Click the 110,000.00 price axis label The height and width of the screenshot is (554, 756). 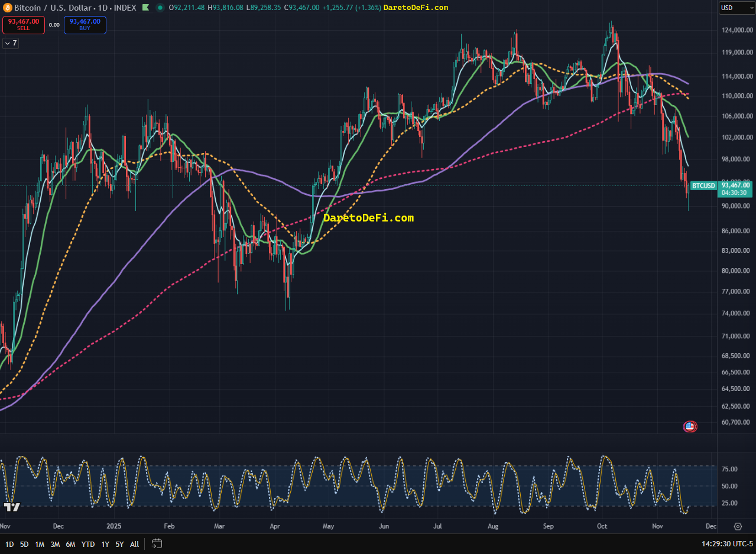tap(736, 96)
